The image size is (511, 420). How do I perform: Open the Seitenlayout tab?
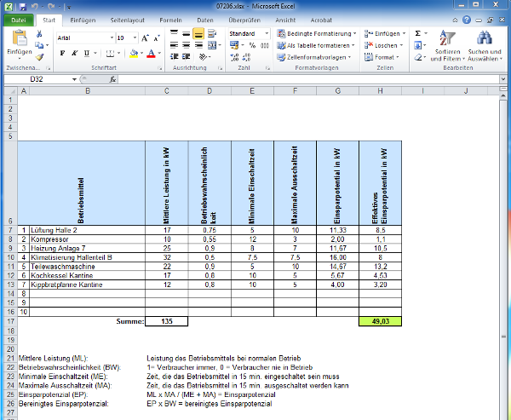click(127, 19)
